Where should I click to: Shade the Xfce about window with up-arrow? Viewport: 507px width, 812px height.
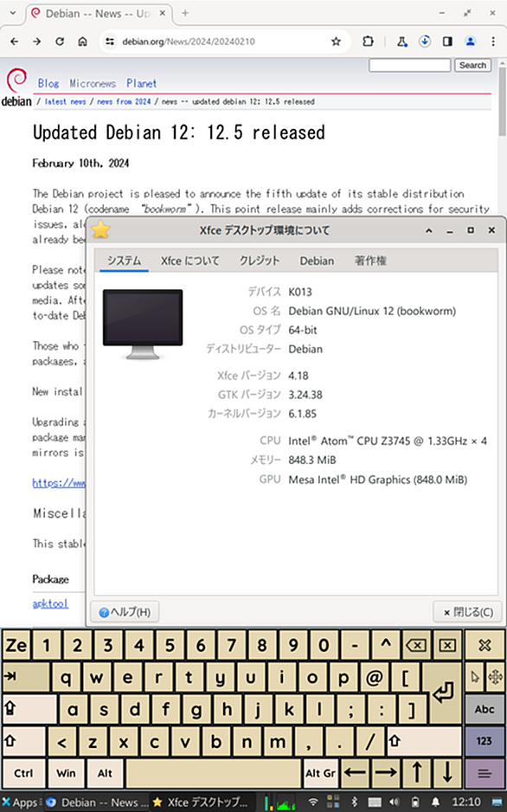(429, 230)
